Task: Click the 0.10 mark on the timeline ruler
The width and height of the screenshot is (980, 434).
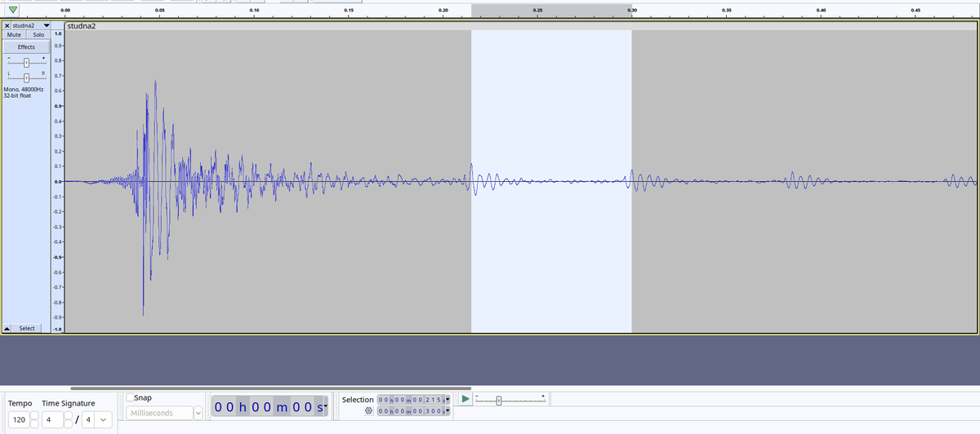Action: [254, 9]
